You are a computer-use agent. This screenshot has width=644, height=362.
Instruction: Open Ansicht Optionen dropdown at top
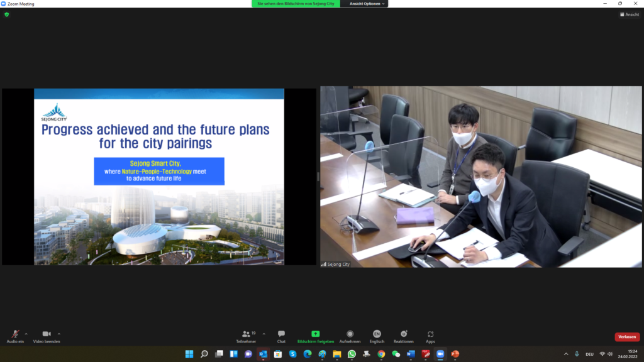pos(365,4)
